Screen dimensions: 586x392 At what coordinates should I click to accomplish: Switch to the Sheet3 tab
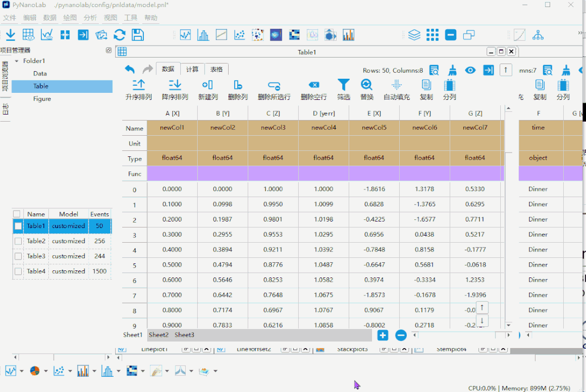(x=184, y=335)
